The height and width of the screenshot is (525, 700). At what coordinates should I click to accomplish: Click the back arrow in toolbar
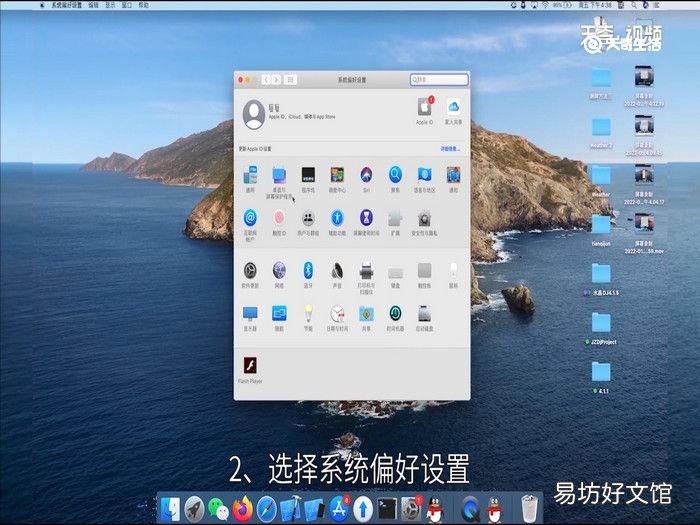tap(267, 80)
